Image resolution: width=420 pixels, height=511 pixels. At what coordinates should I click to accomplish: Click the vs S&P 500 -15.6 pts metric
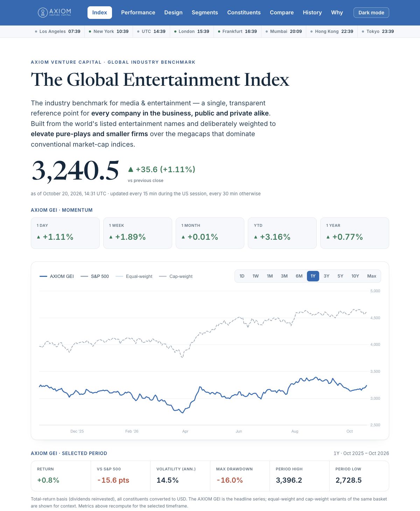click(x=120, y=476)
